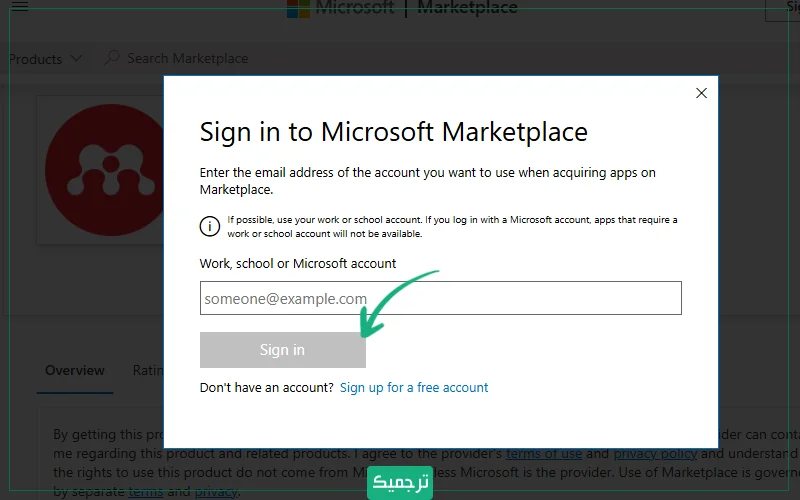
Task: Open the hamburger navigation menu
Action: [19, 7]
